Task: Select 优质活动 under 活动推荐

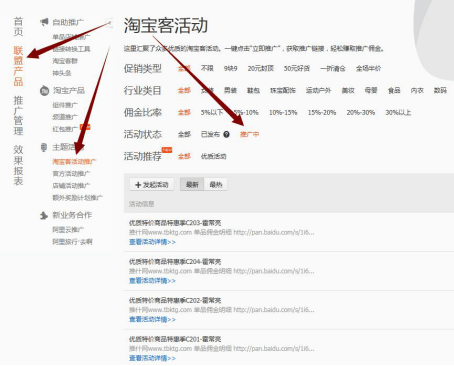Action: pyautogui.click(x=213, y=156)
